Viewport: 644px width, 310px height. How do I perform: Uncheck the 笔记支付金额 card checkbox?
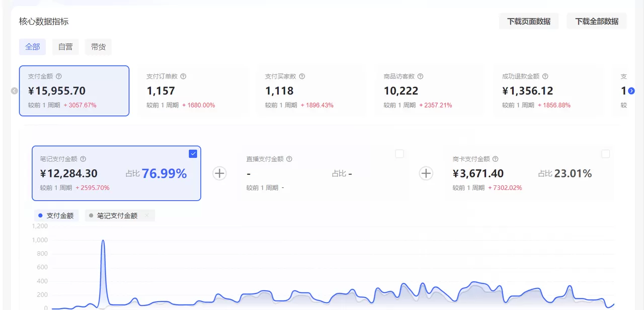[x=193, y=154]
